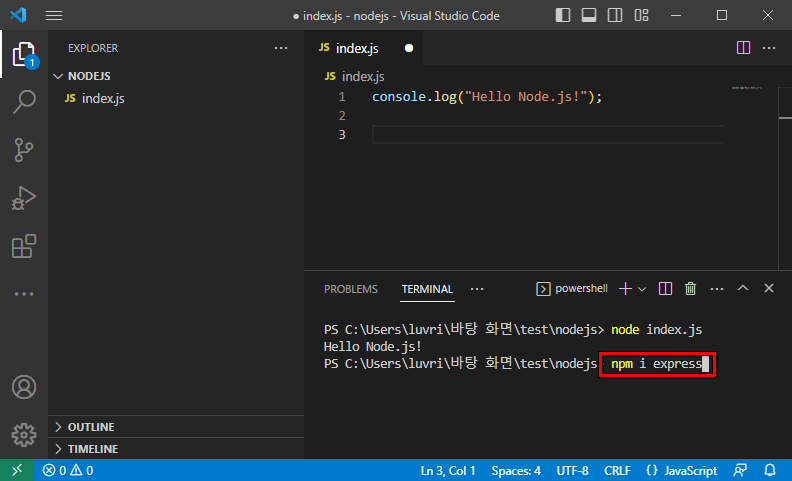The image size is (792, 481).
Task: Switch to the PROBLEMS panel tab
Action: pyautogui.click(x=351, y=289)
